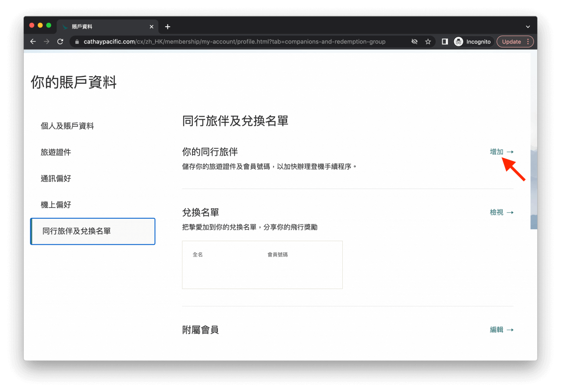The height and width of the screenshot is (392, 561).
Task: Switch to 機上偏好 sidebar item
Action: coord(56,205)
